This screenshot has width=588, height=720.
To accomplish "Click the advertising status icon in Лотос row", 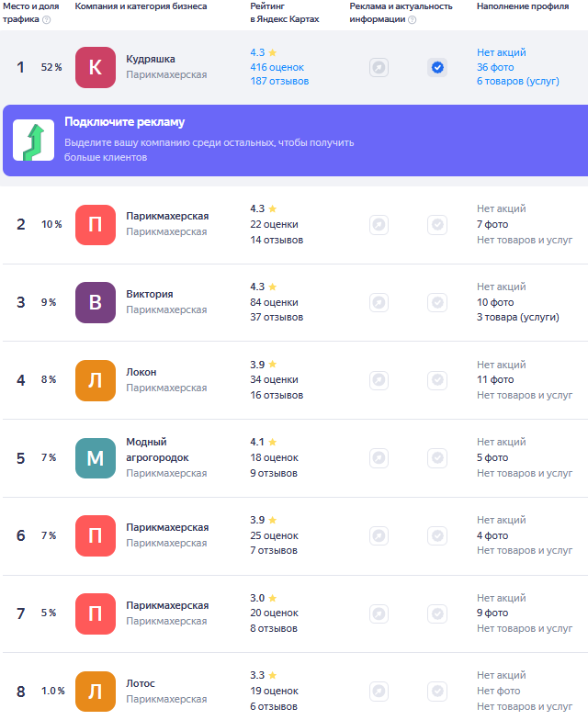I will click(x=379, y=691).
